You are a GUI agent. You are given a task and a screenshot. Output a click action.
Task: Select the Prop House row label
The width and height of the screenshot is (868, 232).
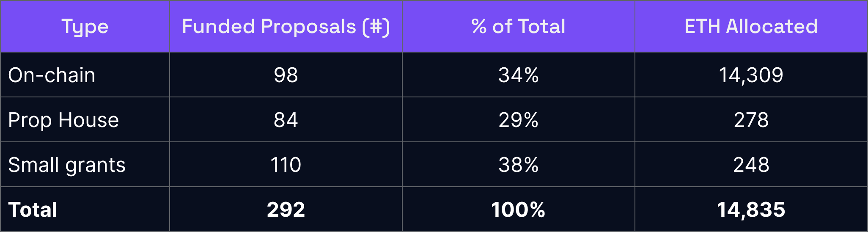pyautogui.click(x=63, y=120)
